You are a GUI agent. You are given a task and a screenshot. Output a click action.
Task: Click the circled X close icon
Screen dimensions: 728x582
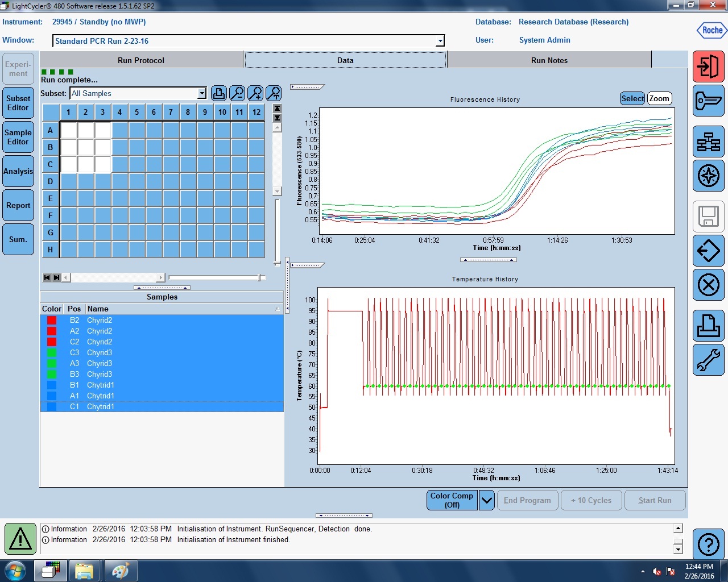tap(708, 285)
